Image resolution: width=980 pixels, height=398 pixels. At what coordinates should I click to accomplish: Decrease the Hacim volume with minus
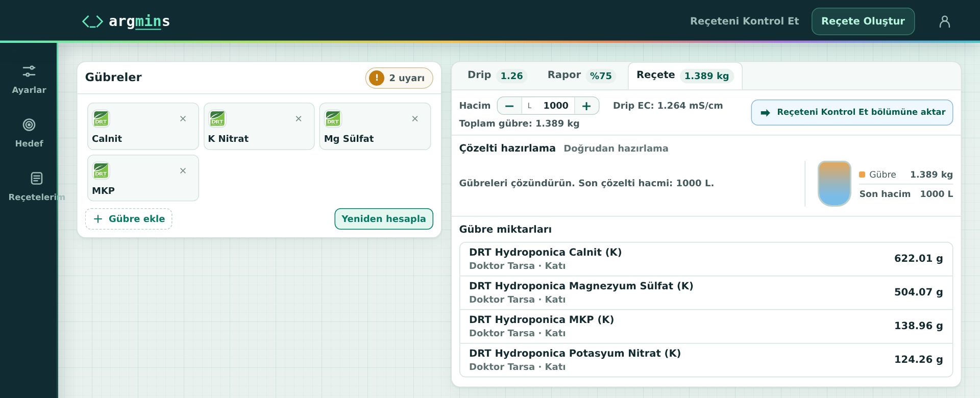(509, 106)
